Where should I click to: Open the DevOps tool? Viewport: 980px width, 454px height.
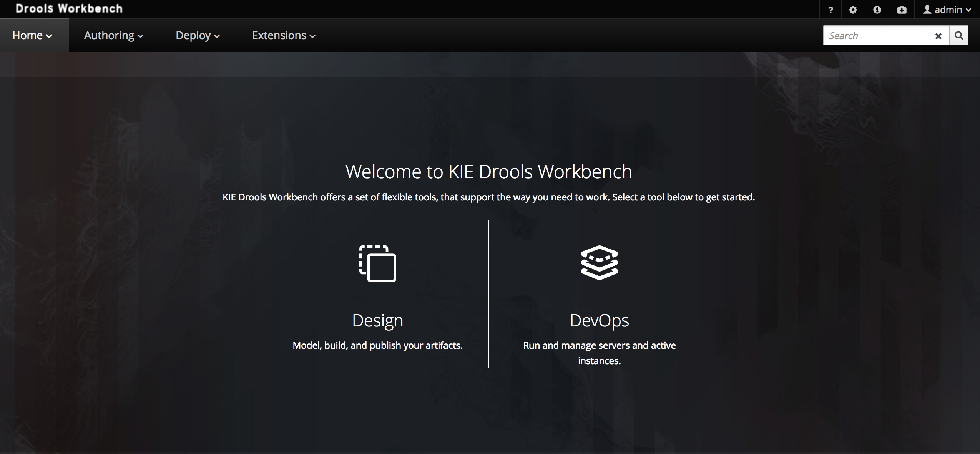point(600,320)
